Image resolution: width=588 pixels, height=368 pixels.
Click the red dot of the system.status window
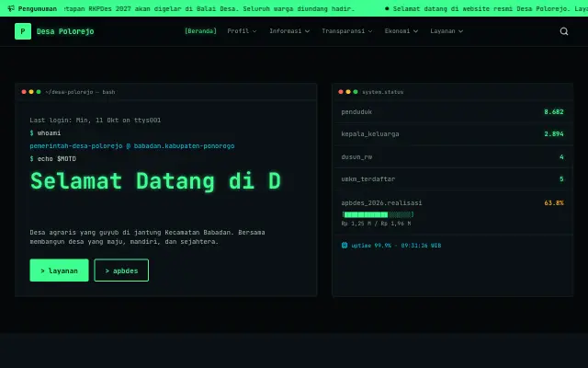point(341,92)
